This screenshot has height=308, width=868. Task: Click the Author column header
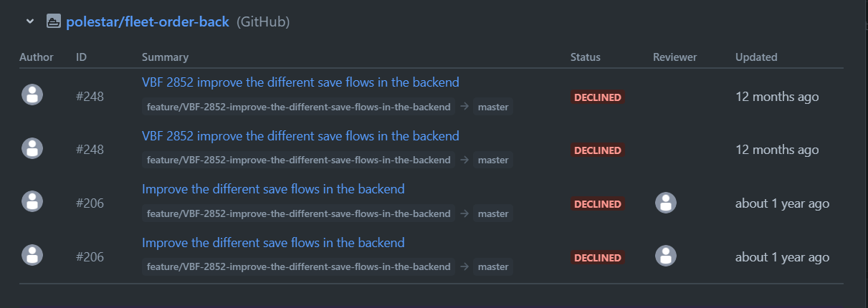37,57
